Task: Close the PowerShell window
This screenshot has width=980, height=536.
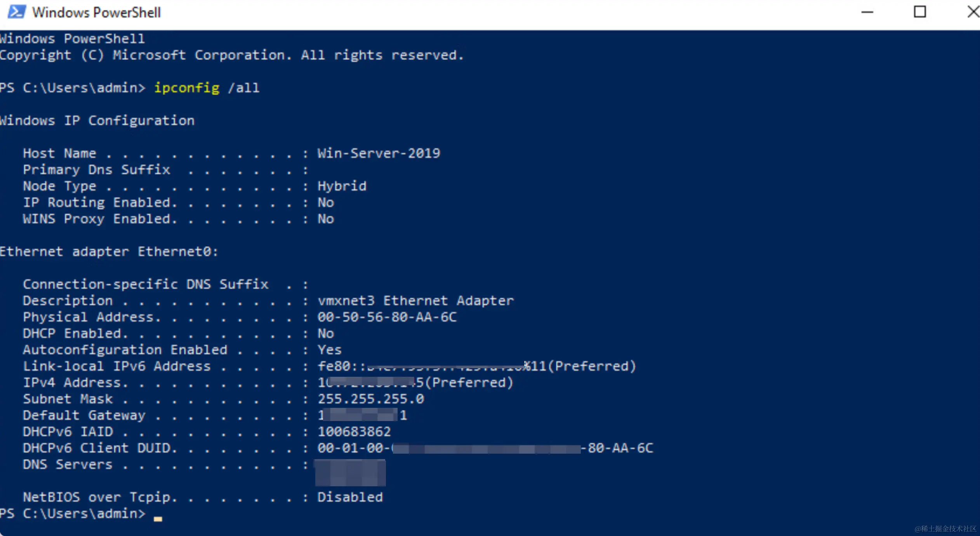Action: pyautogui.click(x=973, y=12)
